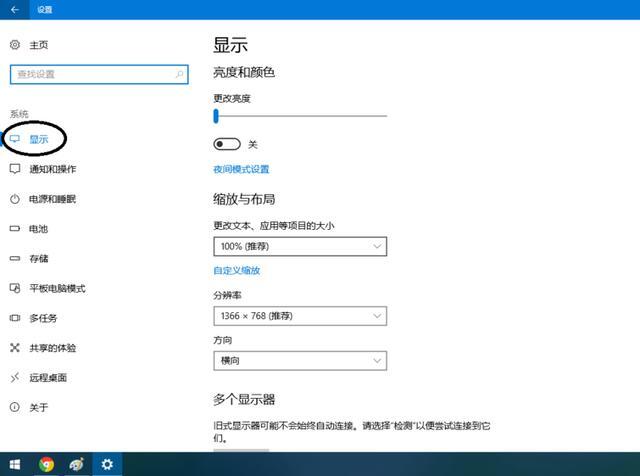Open 共享的体验 shared experiences icon
640x476 pixels.
[x=15, y=348]
